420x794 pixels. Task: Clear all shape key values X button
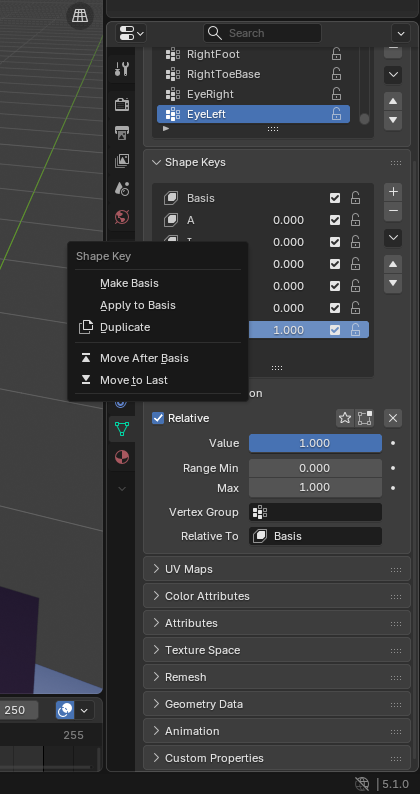(393, 418)
